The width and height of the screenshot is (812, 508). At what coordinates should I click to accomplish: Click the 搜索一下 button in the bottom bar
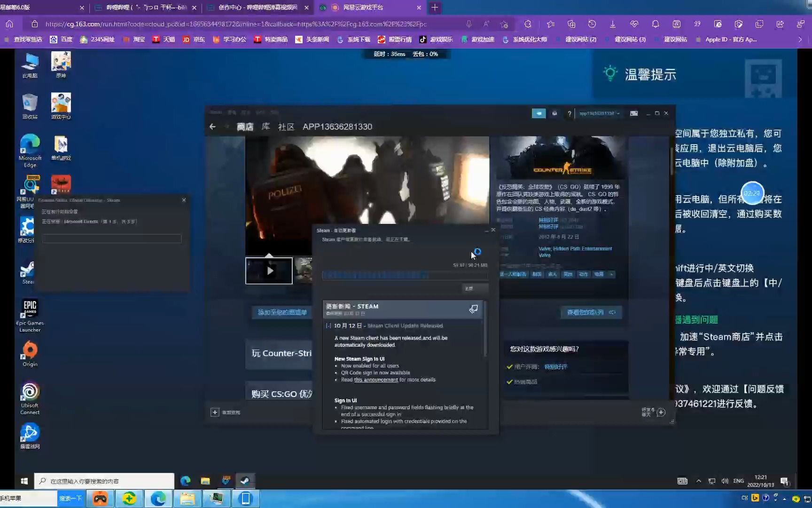coord(70,499)
